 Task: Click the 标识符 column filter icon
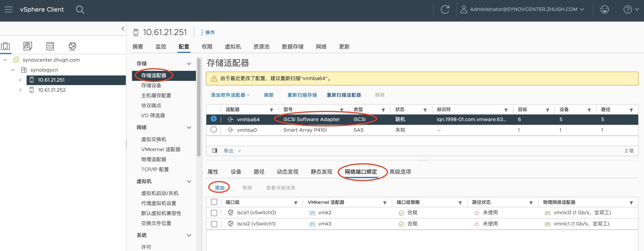point(506,110)
